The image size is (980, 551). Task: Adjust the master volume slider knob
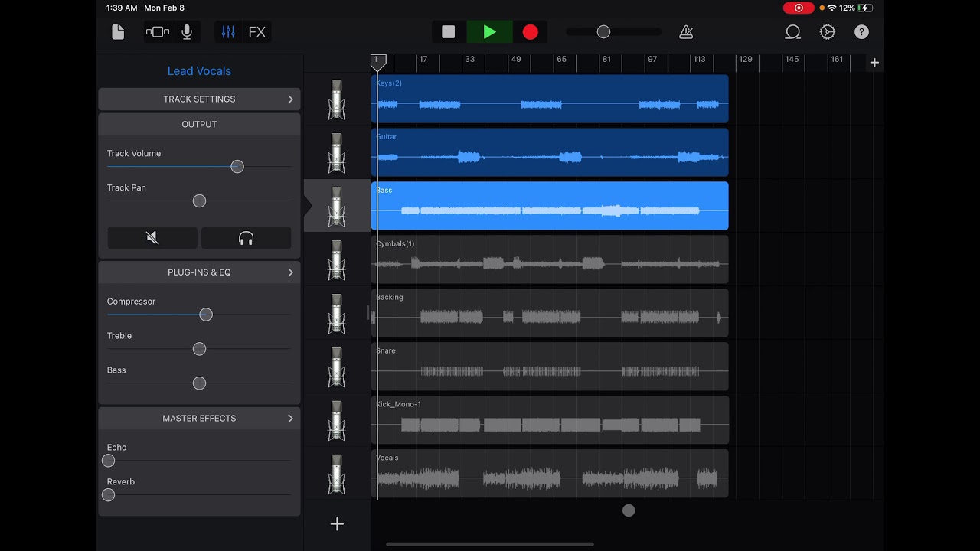603,32
